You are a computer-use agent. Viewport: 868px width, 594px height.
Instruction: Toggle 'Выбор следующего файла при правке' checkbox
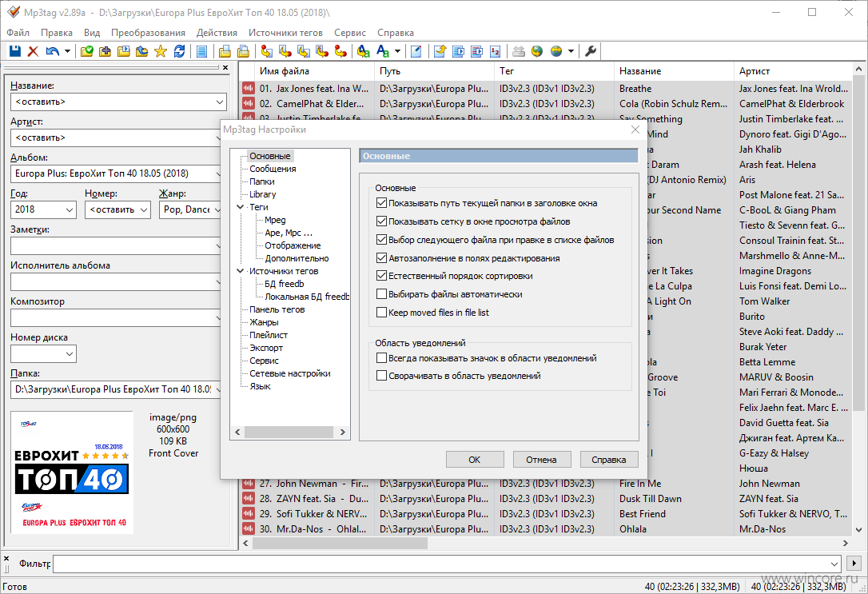(381, 240)
